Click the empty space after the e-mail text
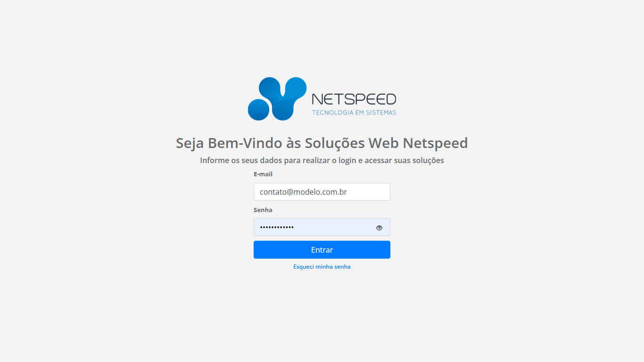 click(368, 192)
